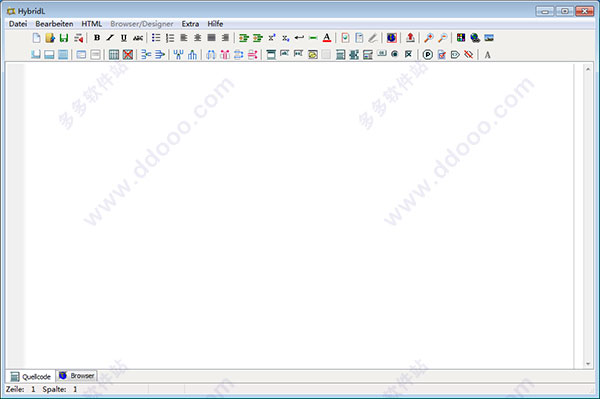This screenshot has width=600, height=399.
Task: Insert an image using the picture icon
Action: click(489, 38)
